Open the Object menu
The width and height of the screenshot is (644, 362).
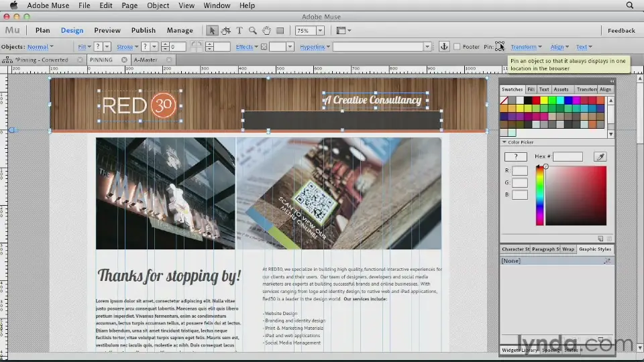(158, 5)
